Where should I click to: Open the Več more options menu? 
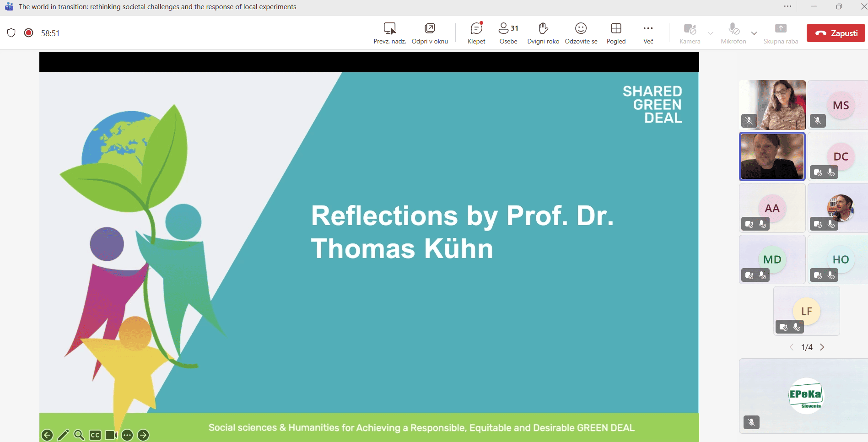coord(648,33)
